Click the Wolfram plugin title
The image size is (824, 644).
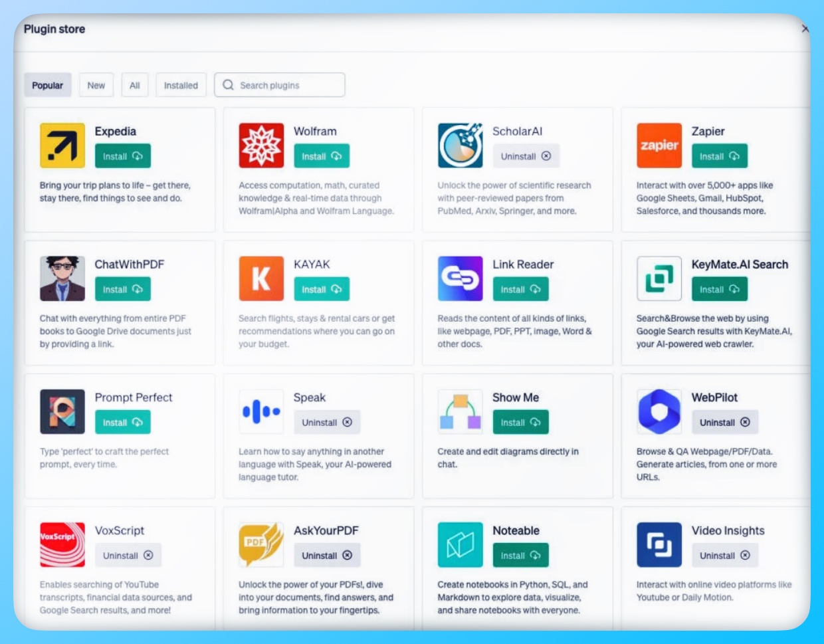pyautogui.click(x=316, y=132)
